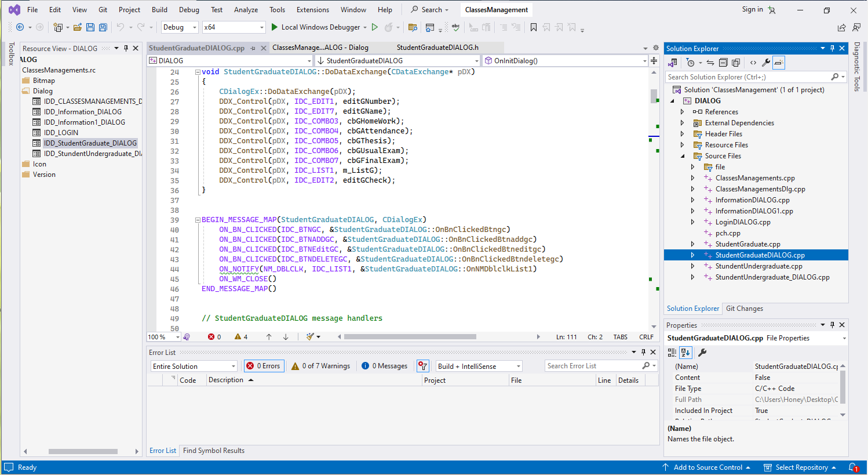Click the Sign in button
This screenshot has height=475, width=868.
click(x=754, y=9)
